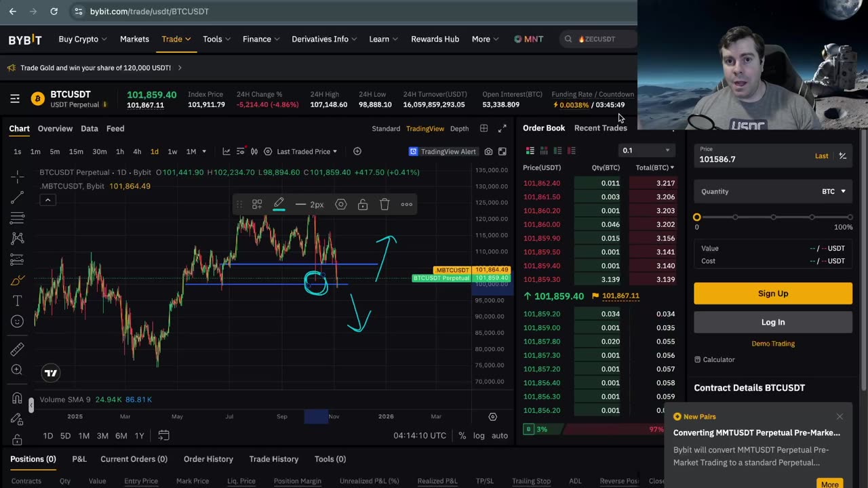Toggle auto scale on chart
Image resolution: width=868 pixels, height=488 pixels.
pos(500,435)
